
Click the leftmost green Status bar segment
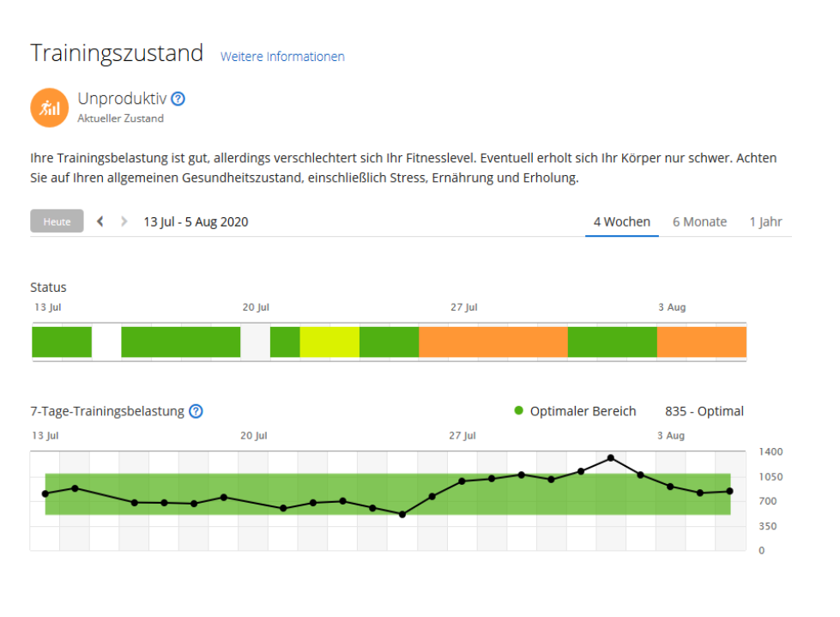(x=62, y=342)
